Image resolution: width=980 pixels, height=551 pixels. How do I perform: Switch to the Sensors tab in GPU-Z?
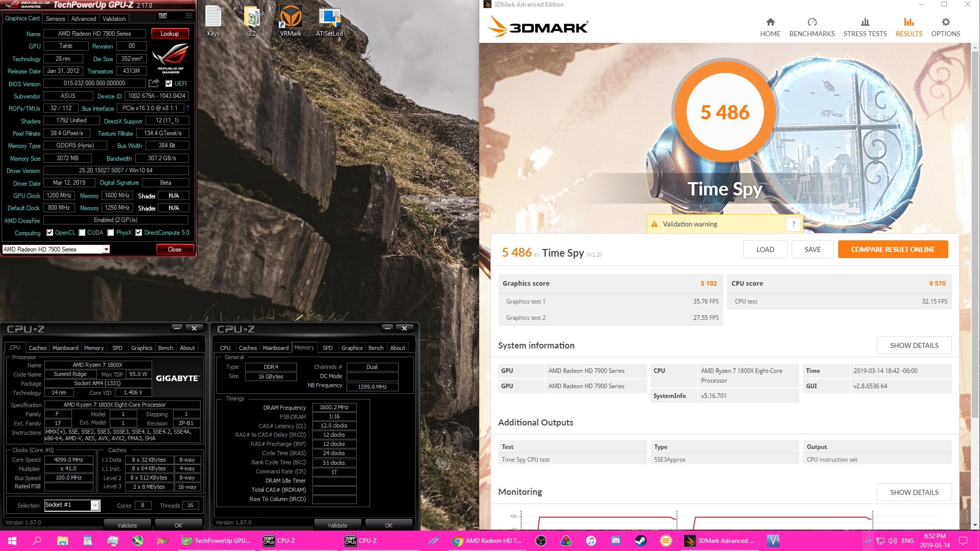pos(55,19)
